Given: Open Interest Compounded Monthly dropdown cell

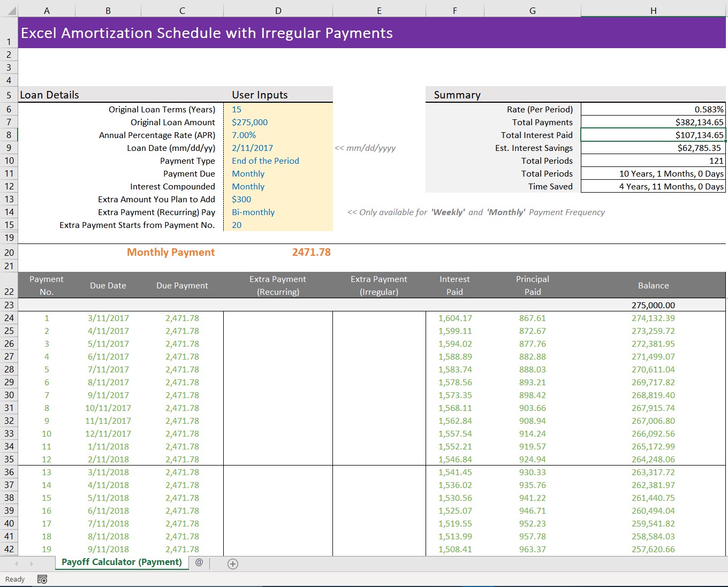Looking at the screenshot, I should [278, 186].
